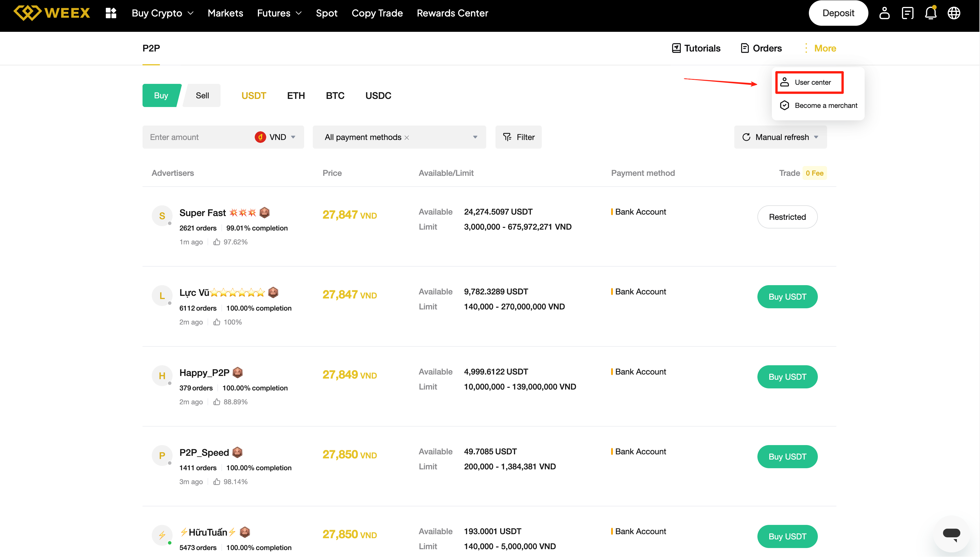Select the ETH coin tab
The width and height of the screenshot is (980, 557).
coord(295,95)
